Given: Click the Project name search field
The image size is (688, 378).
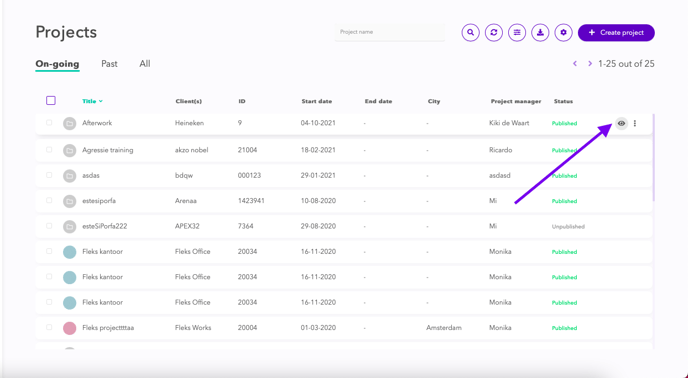Looking at the screenshot, I should pos(390,32).
